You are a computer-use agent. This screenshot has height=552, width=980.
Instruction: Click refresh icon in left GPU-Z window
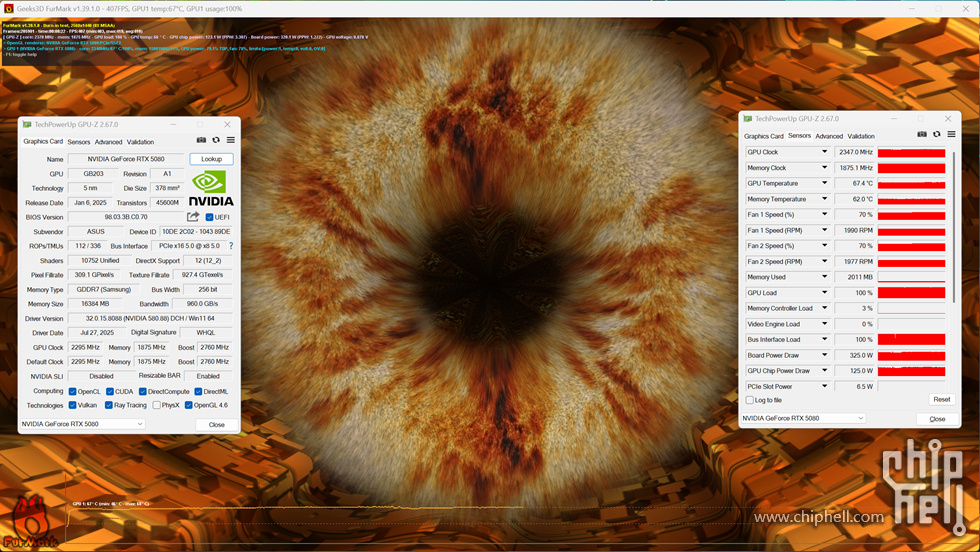click(x=216, y=140)
